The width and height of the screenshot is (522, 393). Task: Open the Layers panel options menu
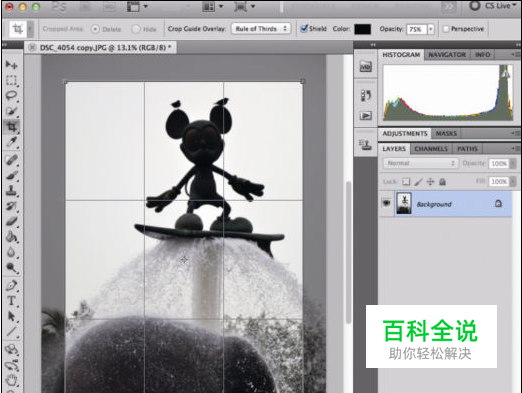point(516,148)
